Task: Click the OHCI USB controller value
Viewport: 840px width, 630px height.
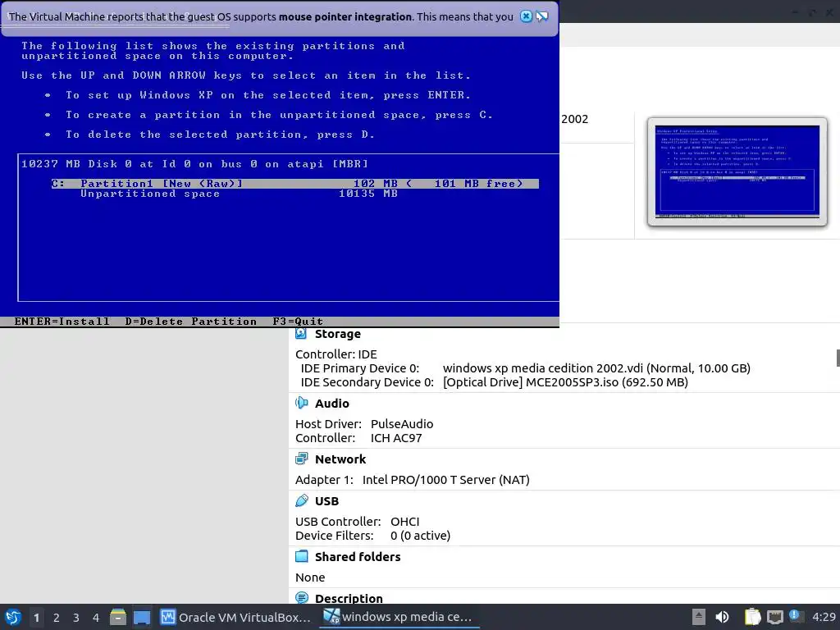Action: [x=405, y=521]
